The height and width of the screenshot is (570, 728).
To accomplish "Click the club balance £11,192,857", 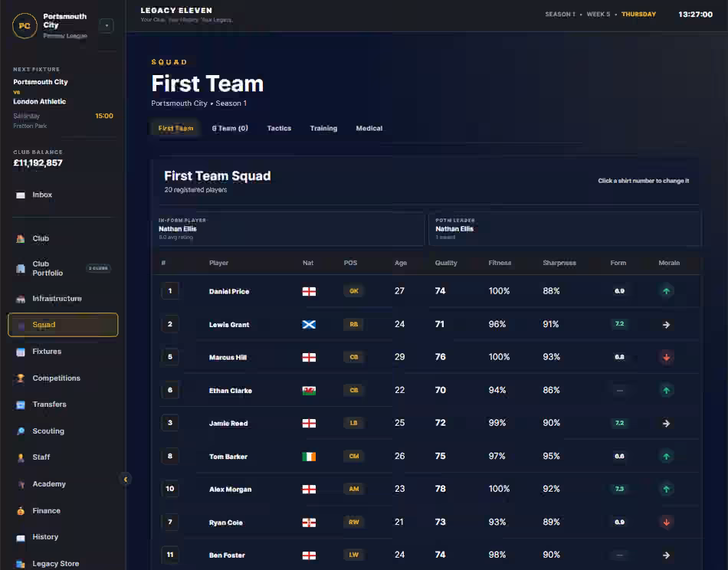I will click(38, 163).
